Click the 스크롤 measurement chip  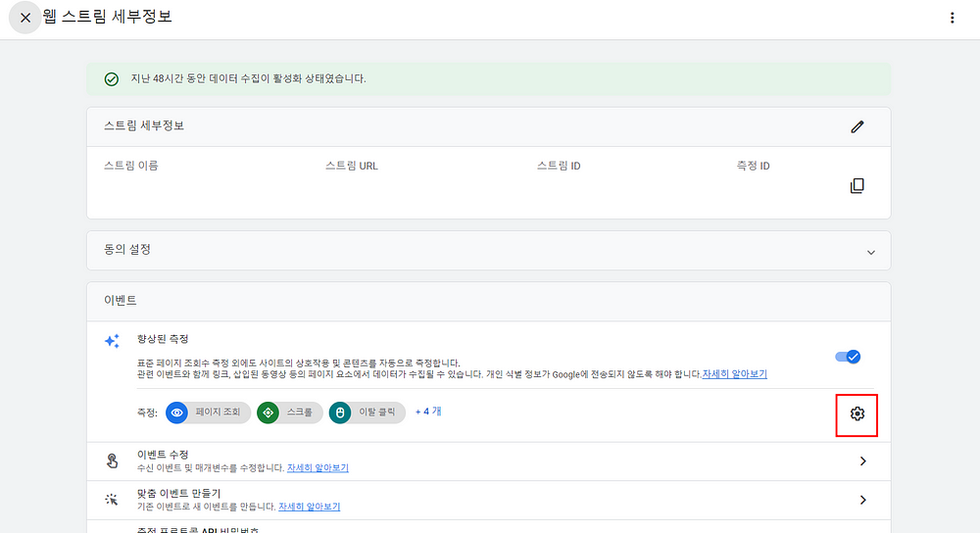290,412
